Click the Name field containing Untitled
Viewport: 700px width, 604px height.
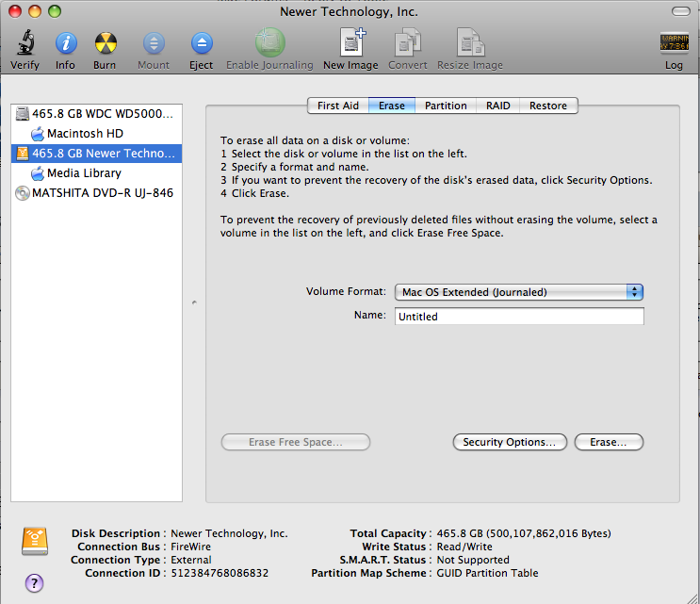click(519, 316)
